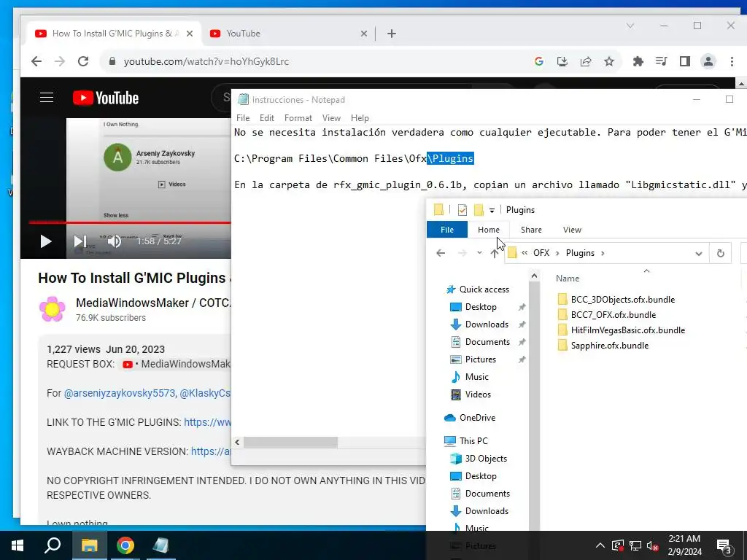Open Chrome extensions puzzle icon

(x=638, y=61)
